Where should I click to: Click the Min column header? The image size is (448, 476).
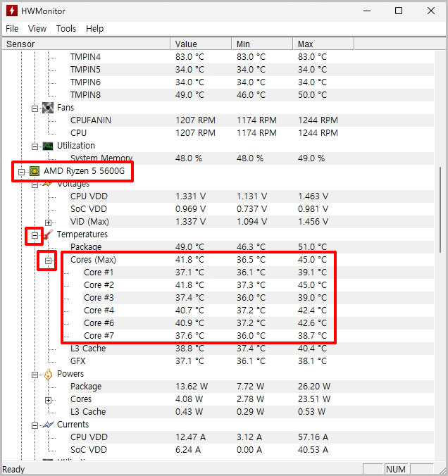click(x=263, y=44)
